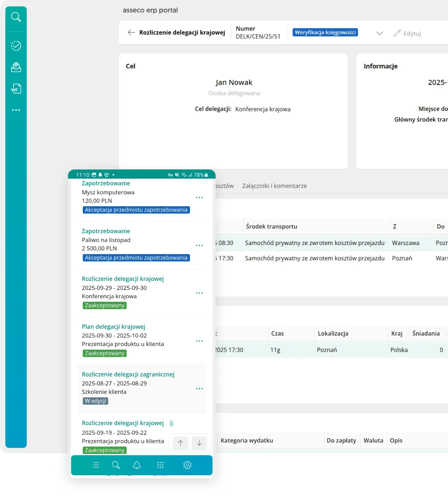Tap the bell notifications icon in mobile bar
448x502 pixels.
point(137,465)
